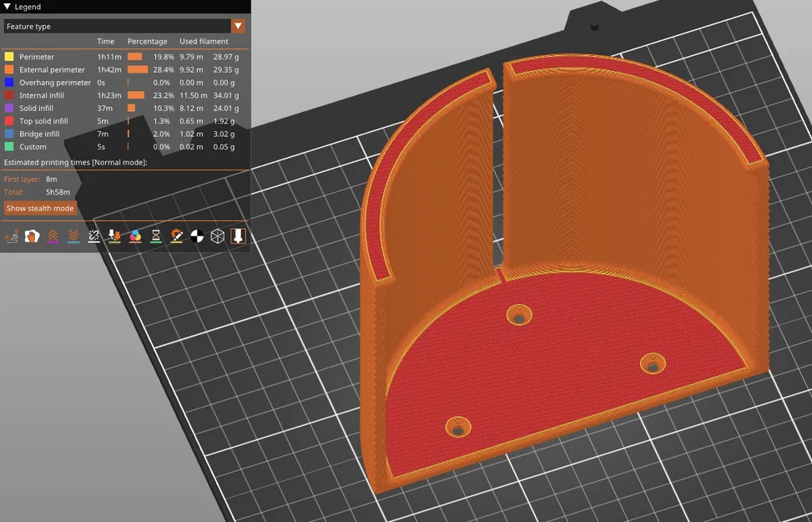Screen dimensions: 812x522
Task: Toggle the Solid infill purple swatch
Action: coord(9,109)
